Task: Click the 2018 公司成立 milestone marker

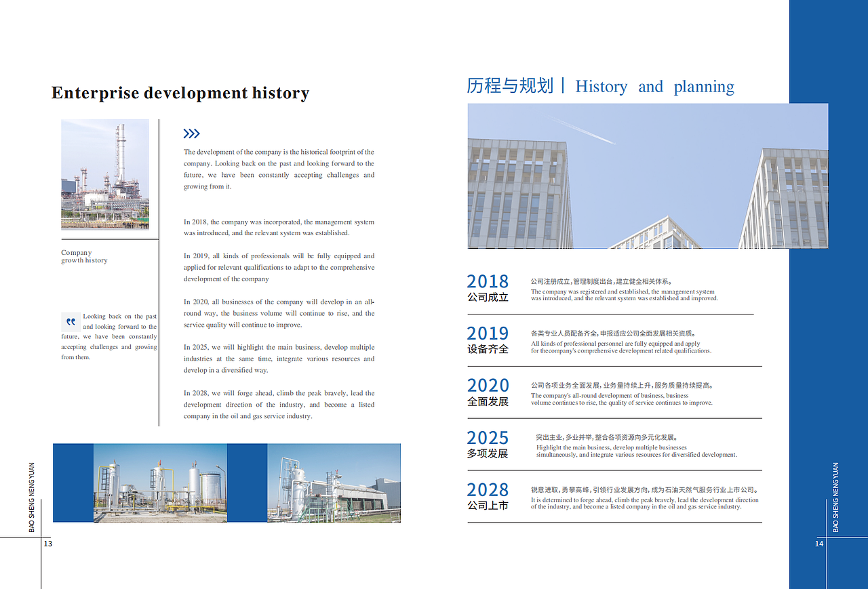Action: tap(487, 287)
